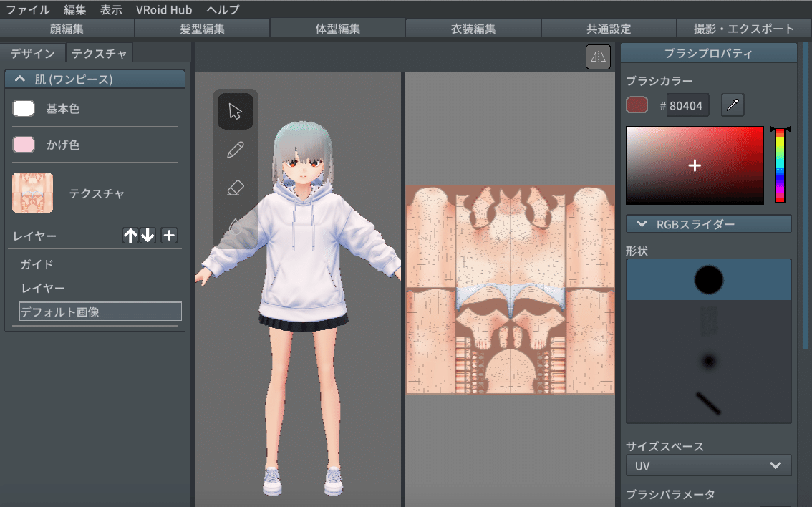Viewport: 812px width, 507px height.
Task: Open the ヘルプ menu
Action: pos(223,10)
